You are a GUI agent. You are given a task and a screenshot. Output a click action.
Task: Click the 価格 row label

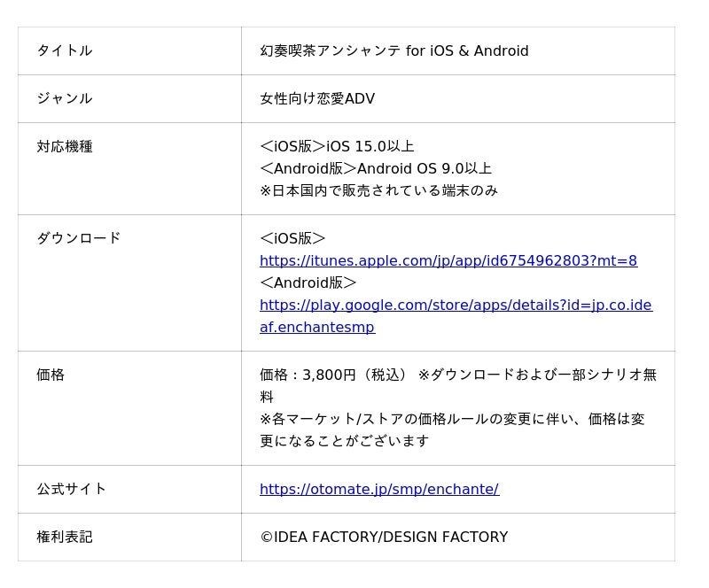click(x=51, y=375)
